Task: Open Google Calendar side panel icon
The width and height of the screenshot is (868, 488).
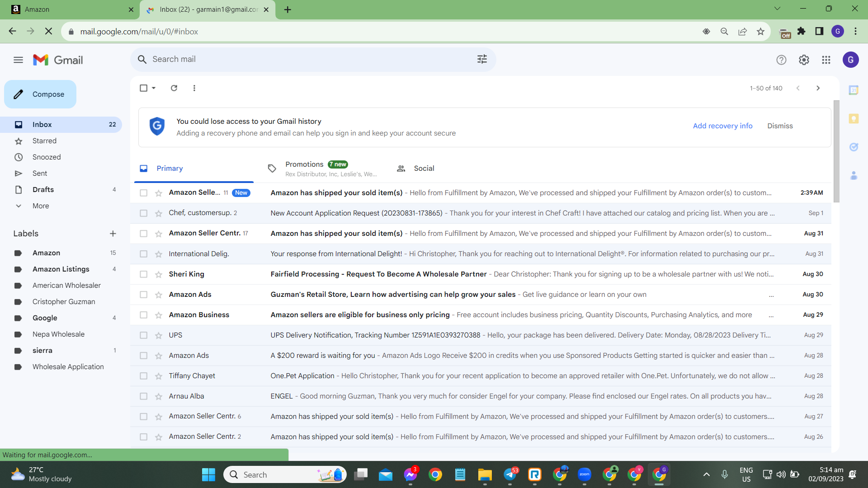Action: [x=854, y=90]
